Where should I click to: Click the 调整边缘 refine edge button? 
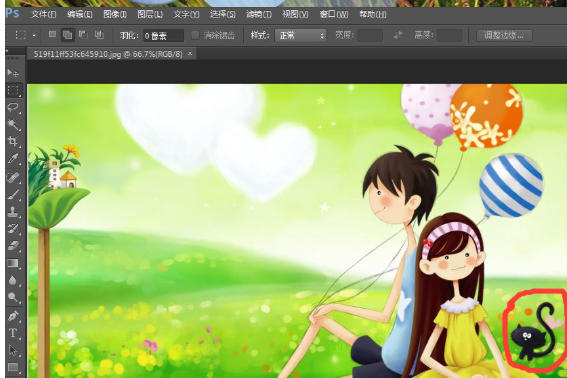pyautogui.click(x=504, y=35)
